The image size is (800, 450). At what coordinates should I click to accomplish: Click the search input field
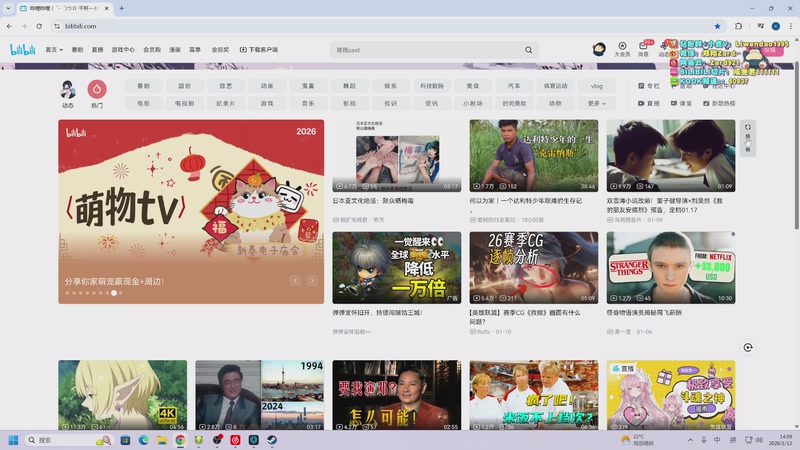(x=427, y=50)
